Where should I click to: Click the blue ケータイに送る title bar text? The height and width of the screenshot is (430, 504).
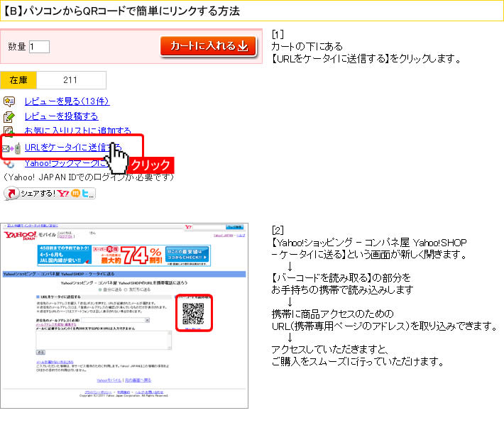(59, 274)
